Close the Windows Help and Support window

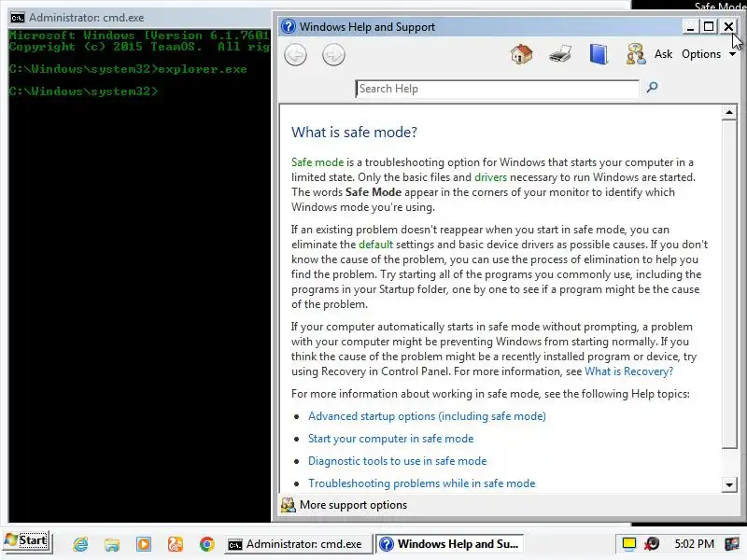728,27
